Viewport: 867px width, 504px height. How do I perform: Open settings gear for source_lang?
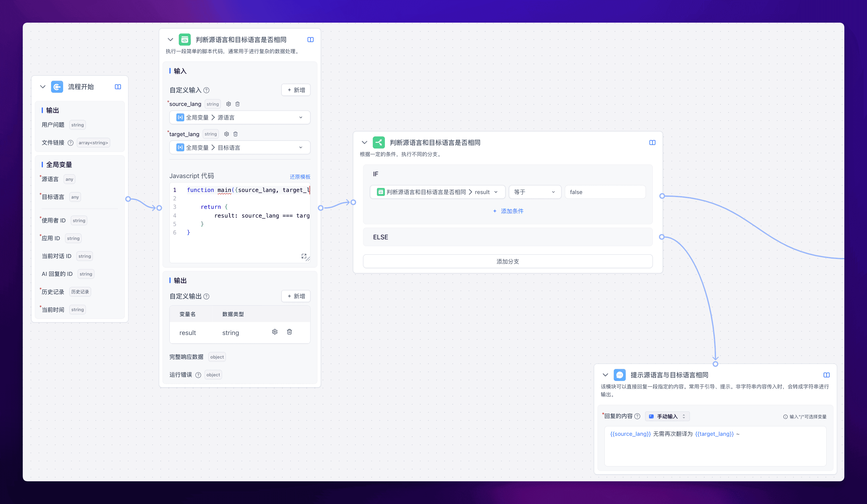228,104
